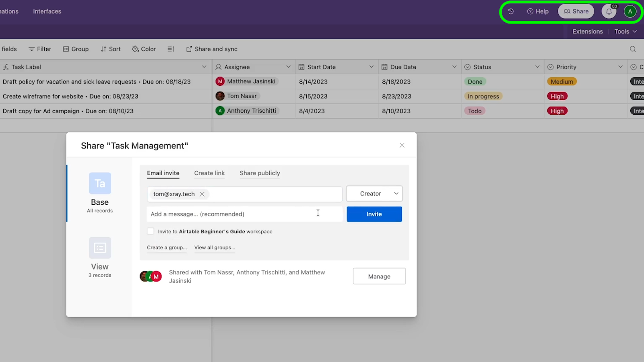Expand the Task Label column menu
644x362 pixels.
[x=204, y=67]
